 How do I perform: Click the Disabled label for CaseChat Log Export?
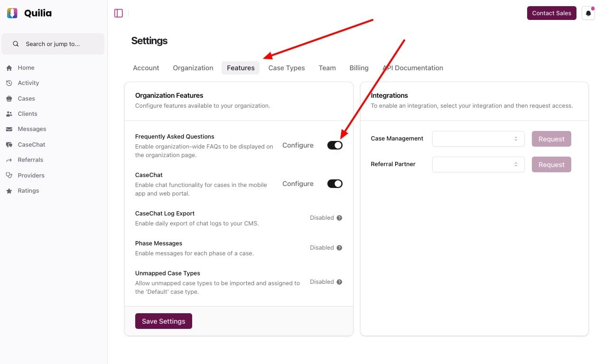click(x=322, y=218)
